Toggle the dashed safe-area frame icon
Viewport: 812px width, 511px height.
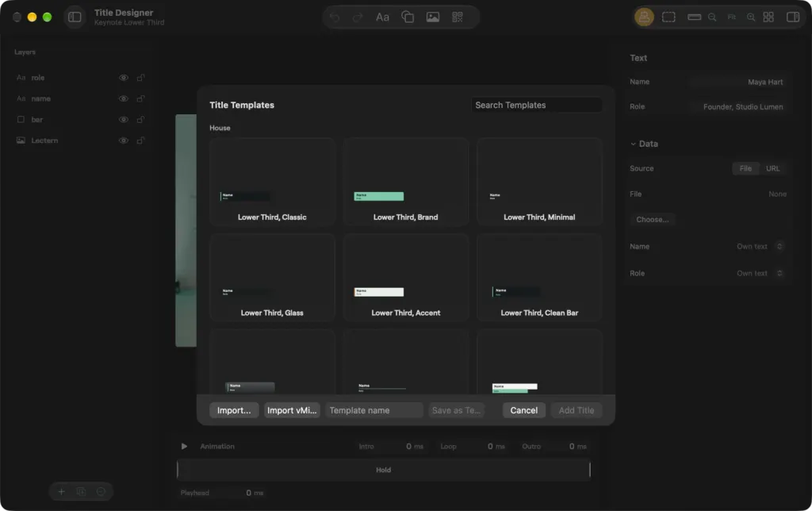(x=668, y=17)
